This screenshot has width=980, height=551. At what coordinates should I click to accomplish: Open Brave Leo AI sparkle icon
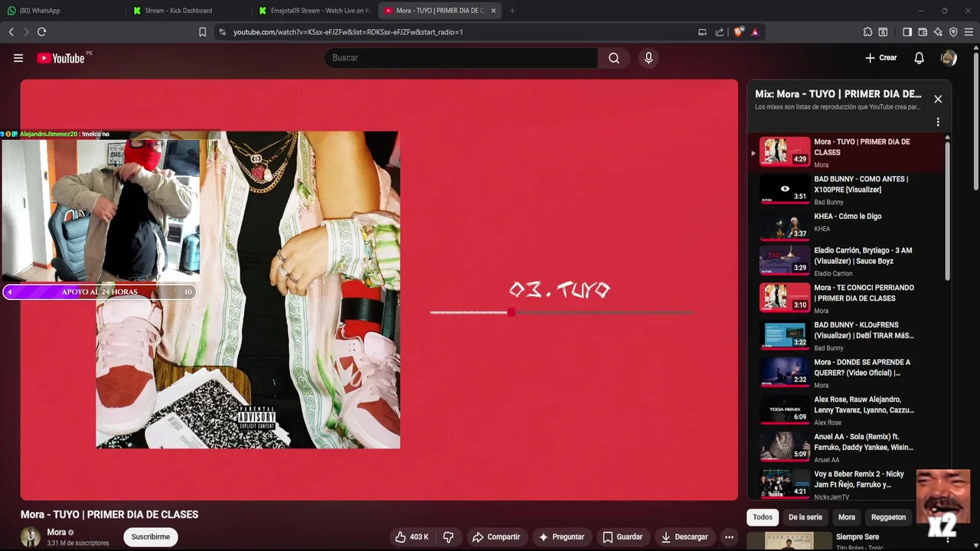pyautogui.click(x=938, y=32)
